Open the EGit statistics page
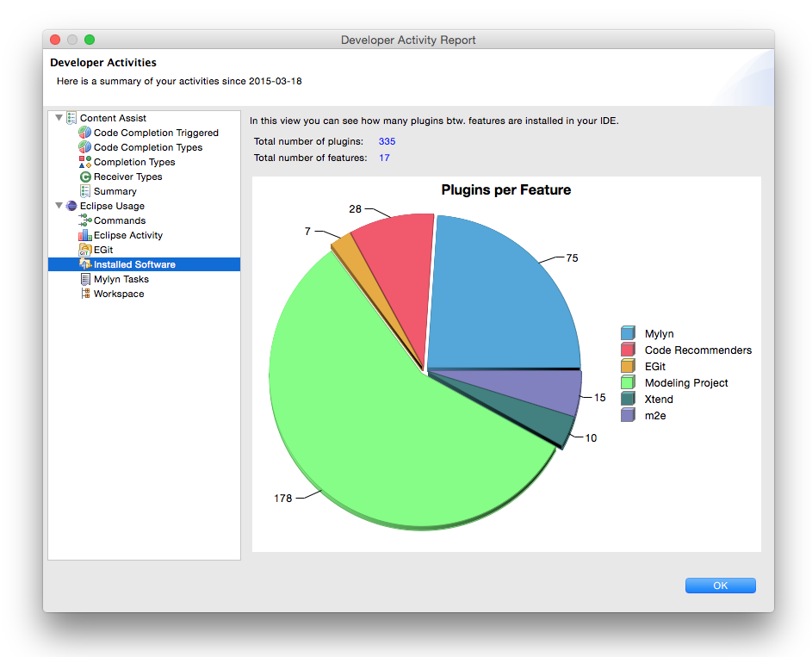 103,250
